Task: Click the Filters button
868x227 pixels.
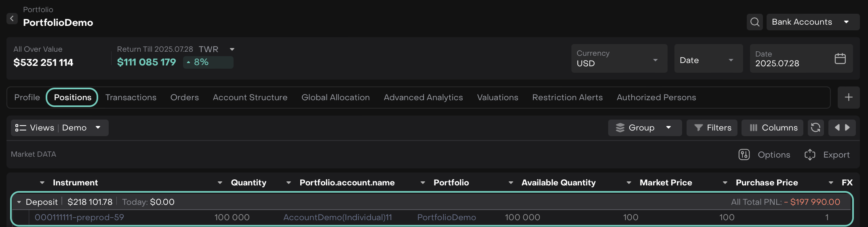Action: [712, 128]
